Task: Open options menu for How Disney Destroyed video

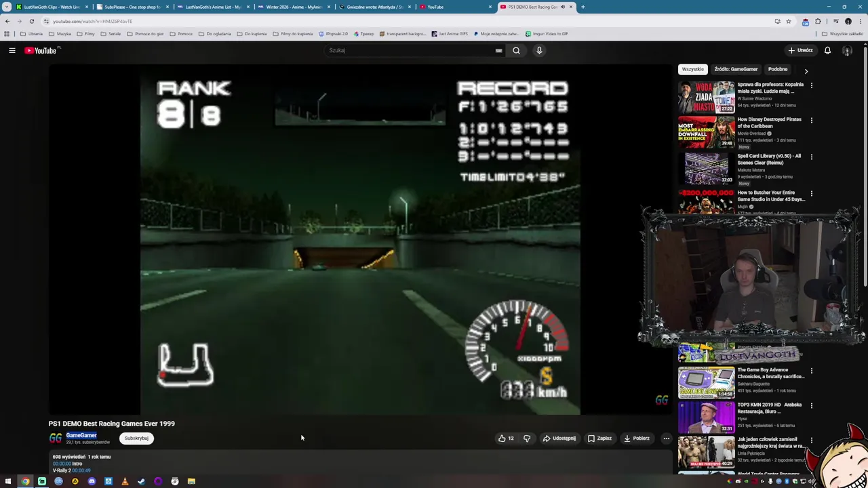Action: (x=811, y=120)
